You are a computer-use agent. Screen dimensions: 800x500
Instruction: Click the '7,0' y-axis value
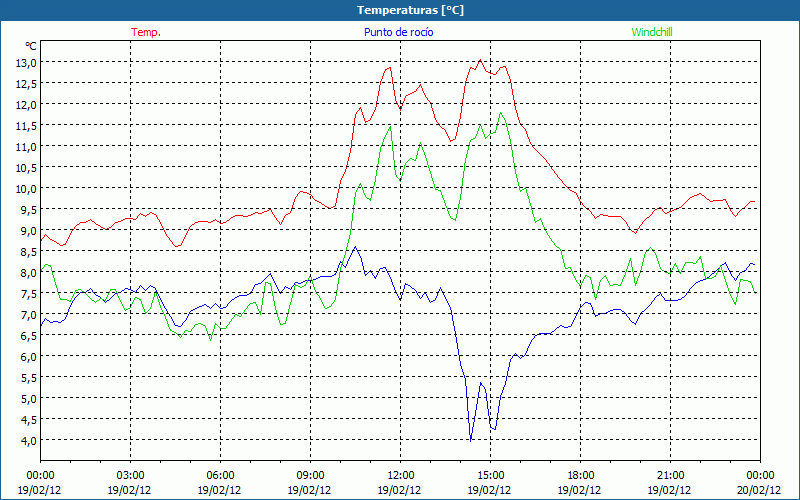point(29,315)
